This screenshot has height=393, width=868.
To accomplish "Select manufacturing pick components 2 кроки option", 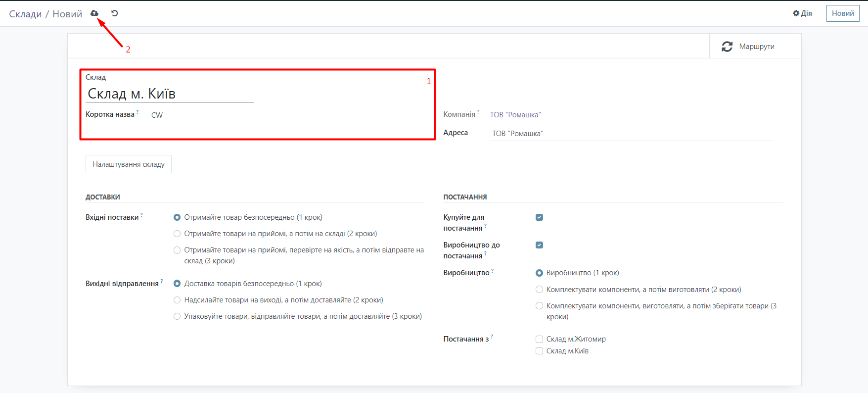I will point(539,290).
